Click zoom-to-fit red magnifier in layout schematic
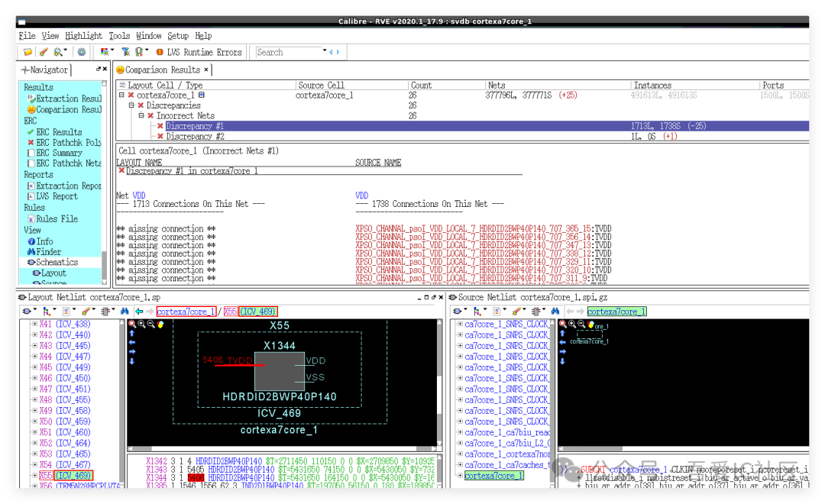The width and height of the screenshot is (825, 504). click(x=132, y=324)
